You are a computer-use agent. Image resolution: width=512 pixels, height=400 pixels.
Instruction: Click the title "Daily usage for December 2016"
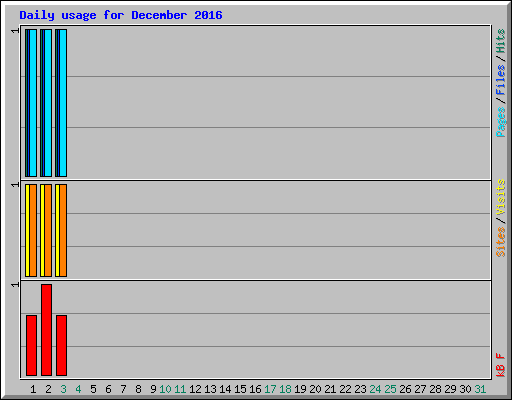coord(121,15)
